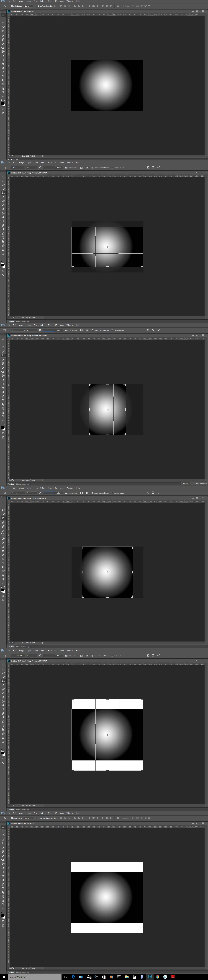Cancel crop icon in 16:9 options bar
The height and width of the screenshot is (980, 208).
pos(153,167)
